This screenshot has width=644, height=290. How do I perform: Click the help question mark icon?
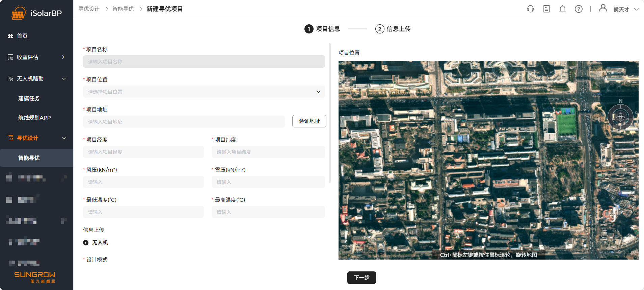[579, 9]
